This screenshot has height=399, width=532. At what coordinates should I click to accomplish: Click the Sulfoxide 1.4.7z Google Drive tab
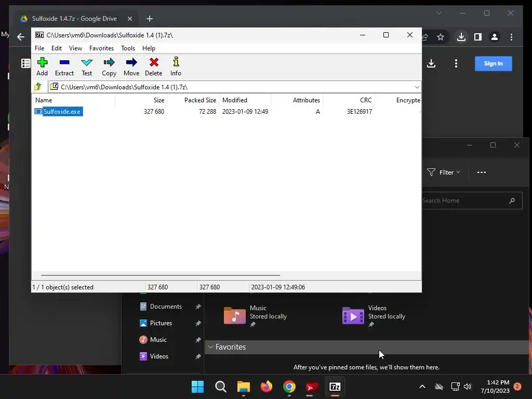click(x=74, y=19)
